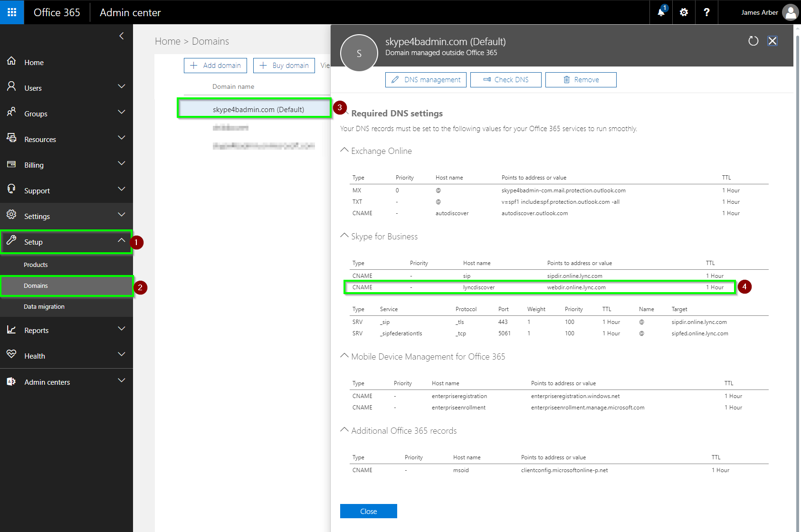Click enterpriseregistration.windows.net value
The image size is (801, 532).
pyautogui.click(x=575, y=396)
